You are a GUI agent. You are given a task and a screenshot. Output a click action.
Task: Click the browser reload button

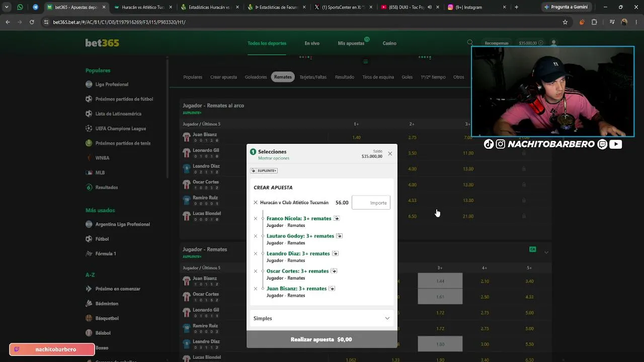point(32,22)
